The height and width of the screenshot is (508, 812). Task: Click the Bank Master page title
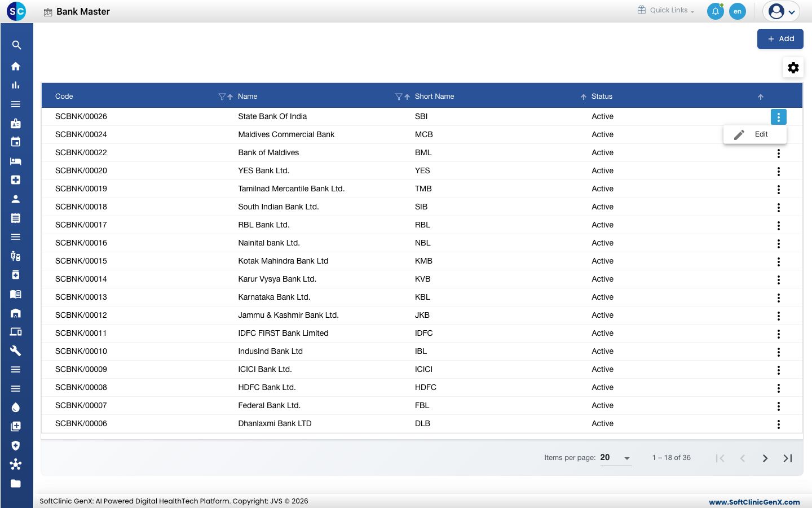[83, 11]
